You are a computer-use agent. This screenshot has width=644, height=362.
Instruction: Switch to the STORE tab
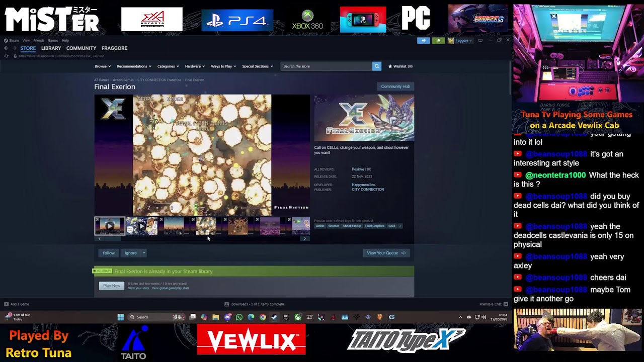(x=28, y=48)
